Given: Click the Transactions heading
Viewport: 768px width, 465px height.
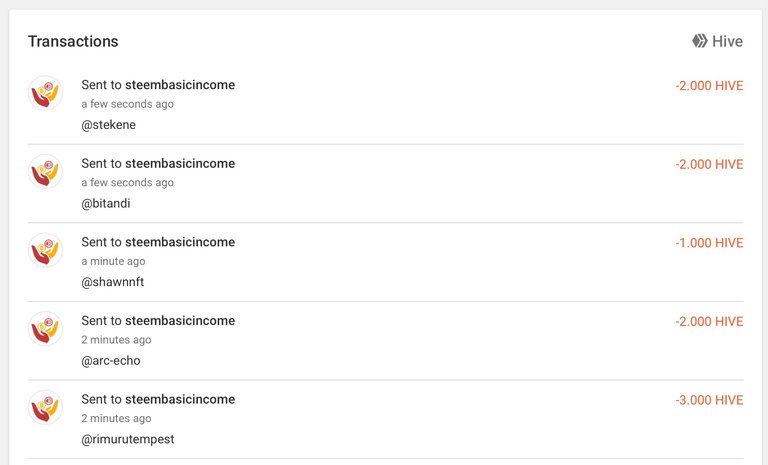Looking at the screenshot, I should (x=73, y=41).
